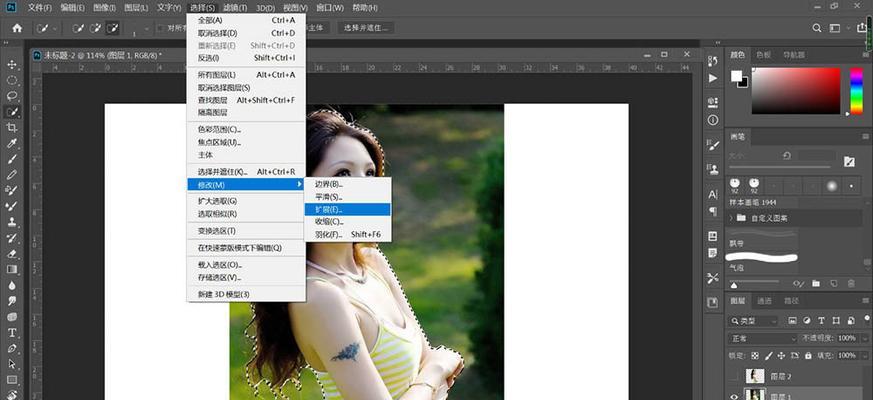Select the Gradient tool
Screen dimensions: 873x400
[x=11, y=269]
